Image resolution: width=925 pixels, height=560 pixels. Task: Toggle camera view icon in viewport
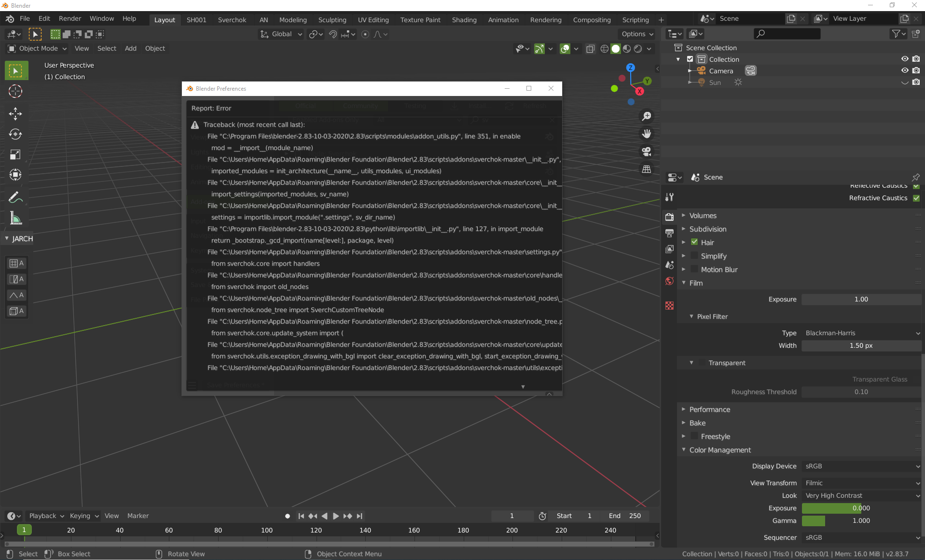(x=647, y=151)
